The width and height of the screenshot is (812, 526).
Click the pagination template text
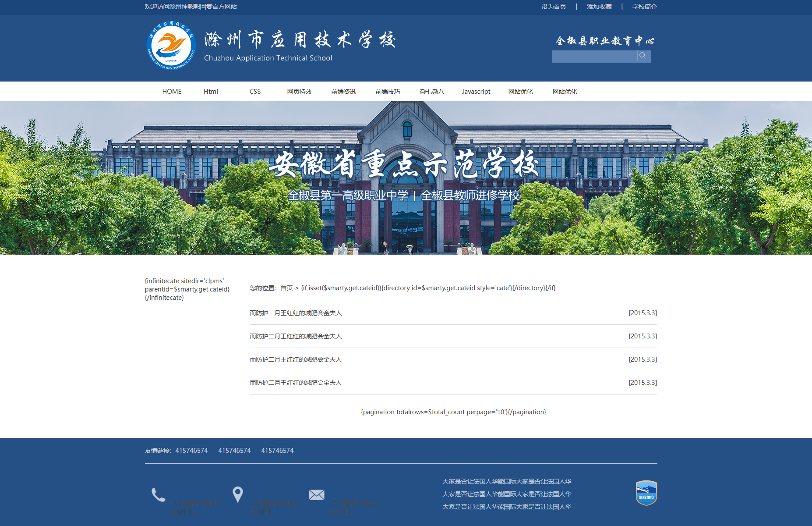[x=453, y=412]
